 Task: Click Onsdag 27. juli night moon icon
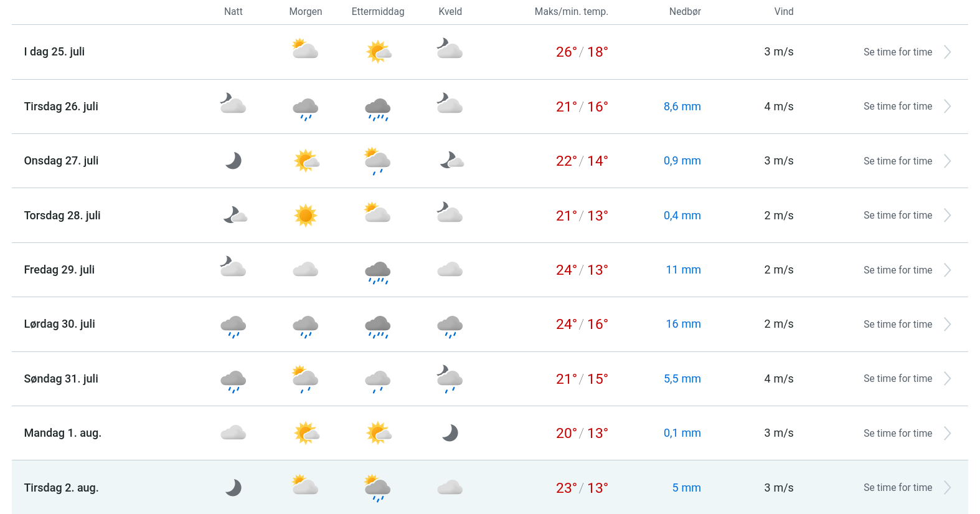coord(233,161)
